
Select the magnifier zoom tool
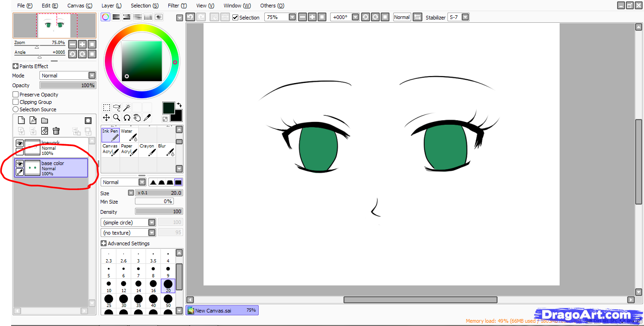[116, 118]
